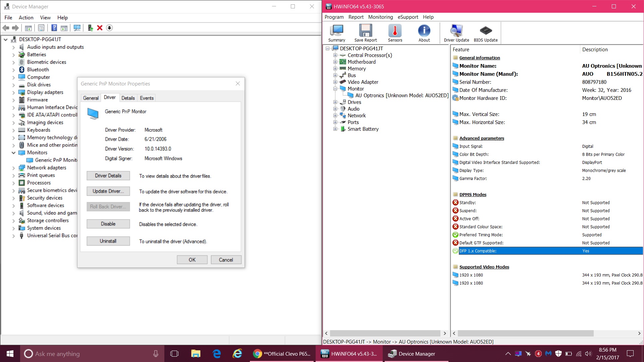644x362 pixels.
Task: Click OK in Monitor Properties dialog
Action: pyautogui.click(x=192, y=260)
